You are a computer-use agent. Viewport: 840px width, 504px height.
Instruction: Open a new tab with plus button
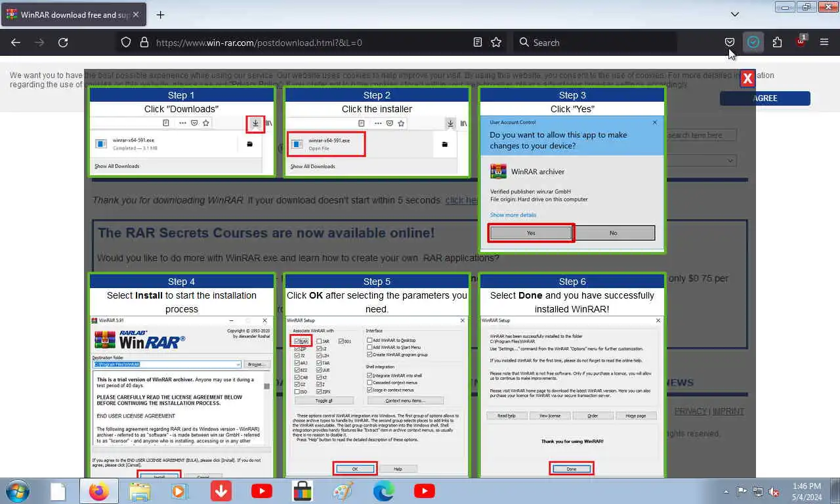point(160,14)
